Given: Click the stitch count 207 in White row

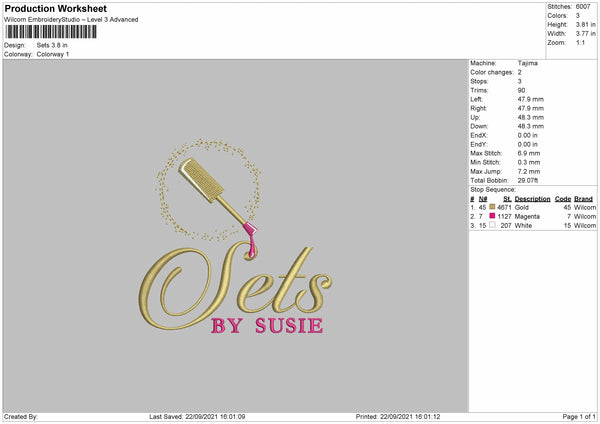Looking at the screenshot, I should pos(506,225).
